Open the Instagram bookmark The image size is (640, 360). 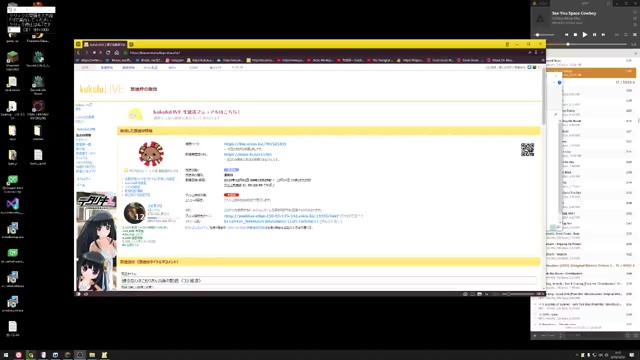click(175, 60)
